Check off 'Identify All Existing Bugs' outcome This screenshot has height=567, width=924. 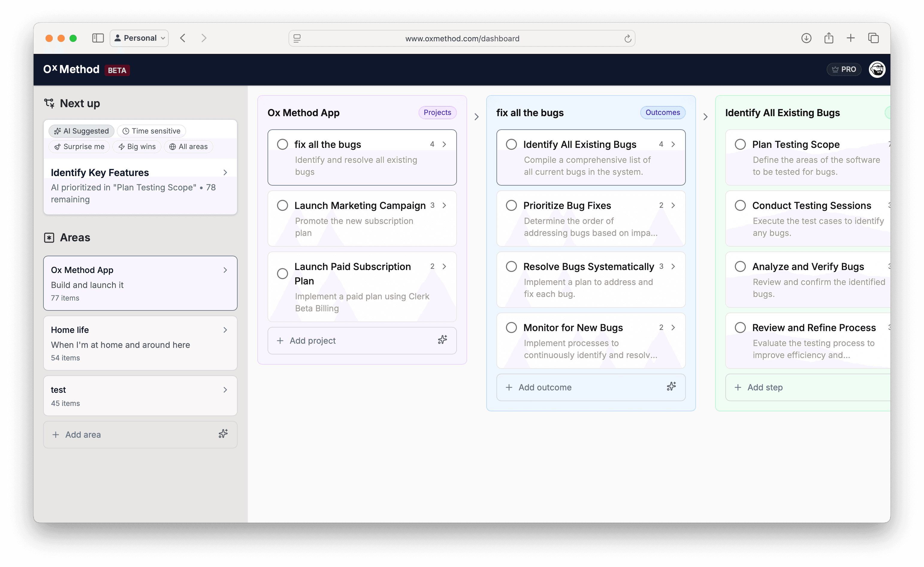coord(511,144)
